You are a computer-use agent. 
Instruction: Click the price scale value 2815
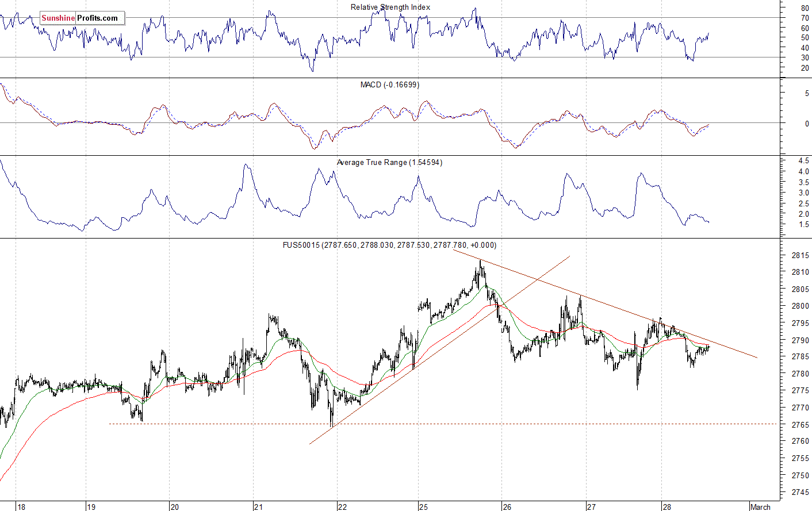click(800, 255)
